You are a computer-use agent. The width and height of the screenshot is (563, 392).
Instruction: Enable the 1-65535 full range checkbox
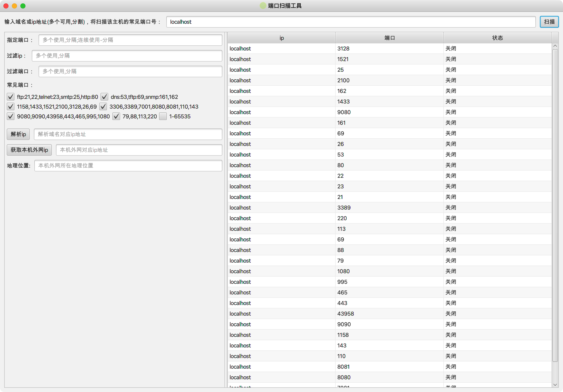(163, 116)
